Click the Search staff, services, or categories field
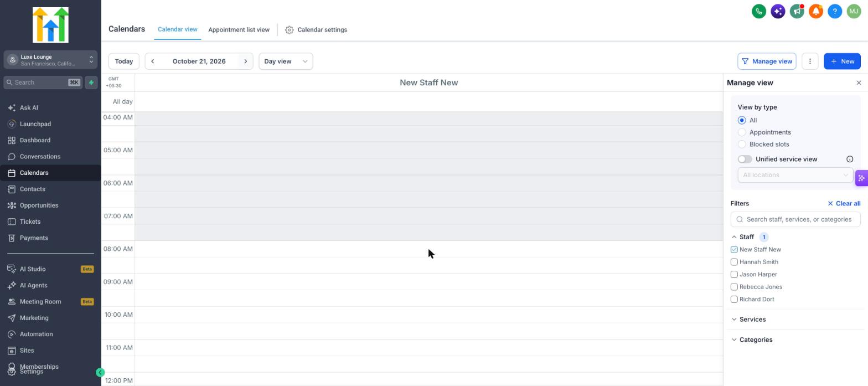This screenshot has height=386, width=868. [x=795, y=220]
